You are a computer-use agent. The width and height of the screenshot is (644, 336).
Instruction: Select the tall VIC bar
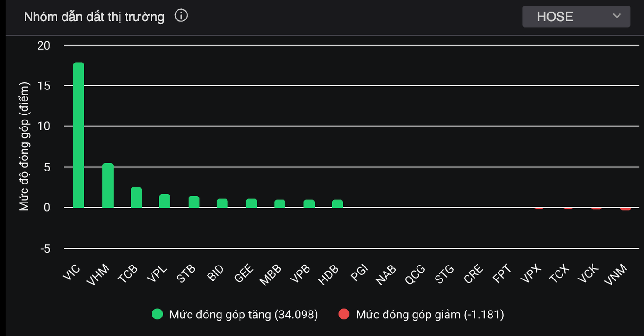point(79,135)
